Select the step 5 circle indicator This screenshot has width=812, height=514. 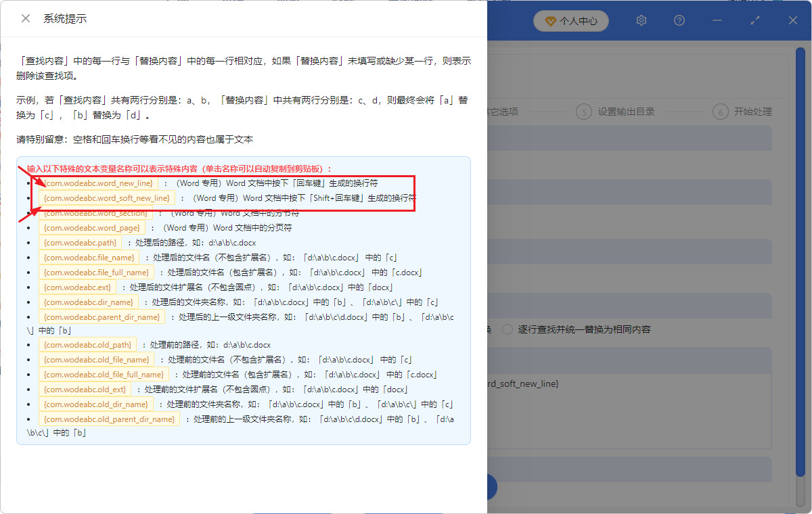[583, 112]
